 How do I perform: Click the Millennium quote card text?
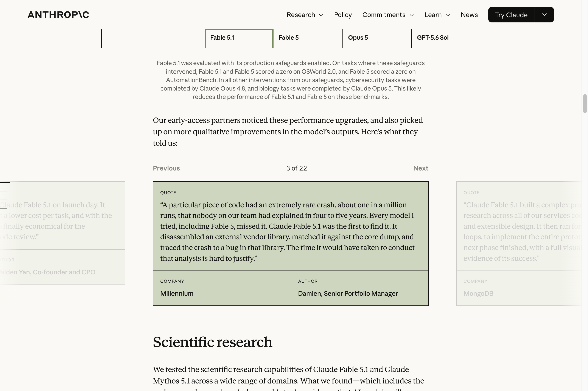[287, 231]
